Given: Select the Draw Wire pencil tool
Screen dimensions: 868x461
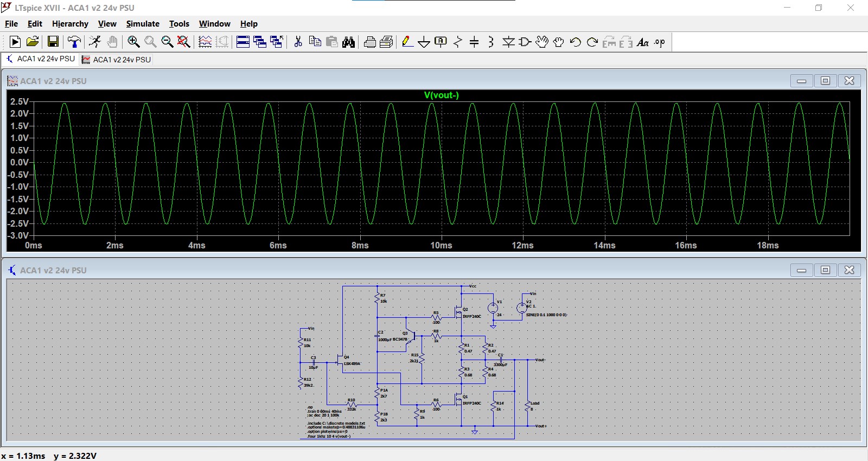Looking at the screenshot, I should pos(408,42).
